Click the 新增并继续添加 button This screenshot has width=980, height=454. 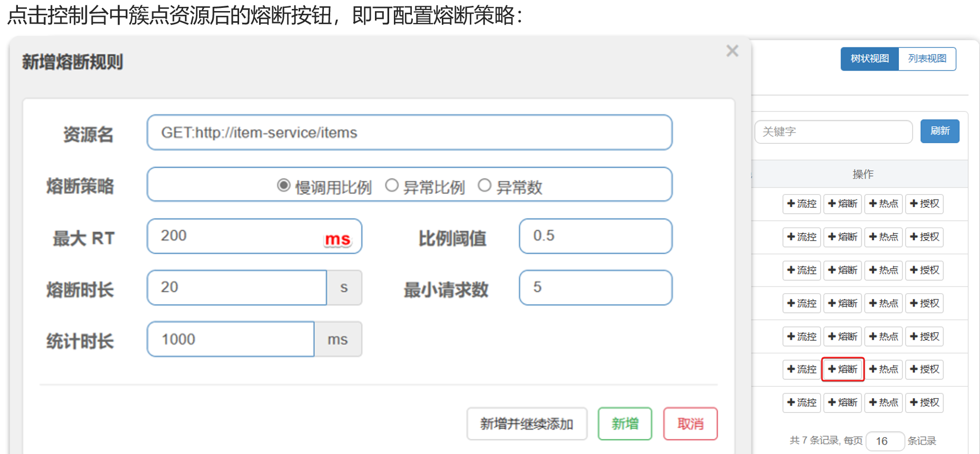coord(527,423)
